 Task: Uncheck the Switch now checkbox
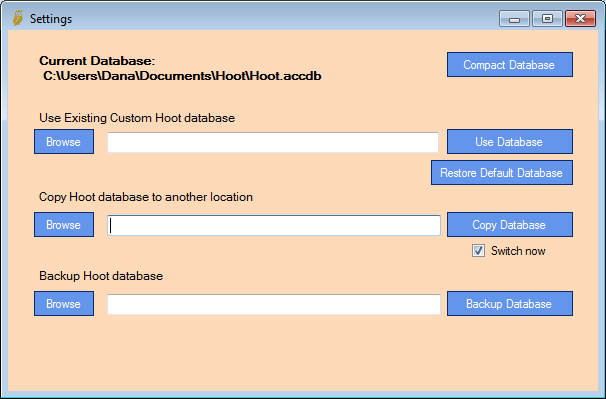[478, 251]
